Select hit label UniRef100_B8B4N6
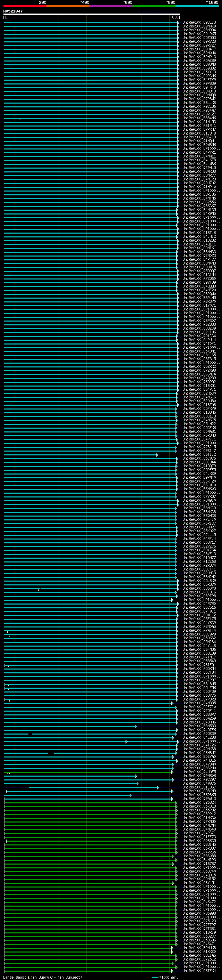 coord(199,118)
